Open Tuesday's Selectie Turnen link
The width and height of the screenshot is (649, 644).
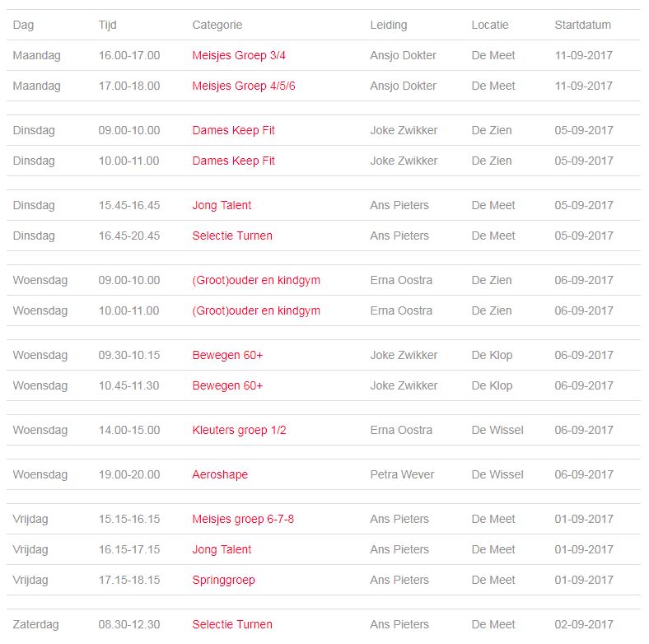pos(232,236)
